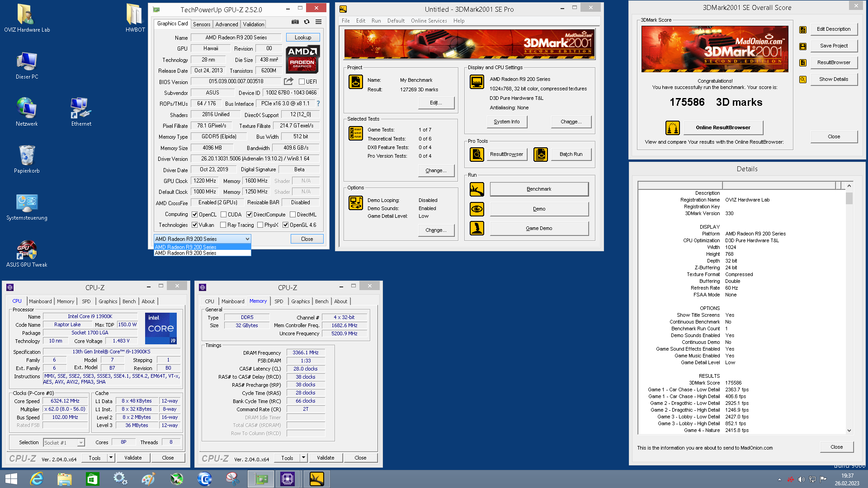Click 3DMark Project icon
This screenshot has height=488, width=868.
(x=356, y=82)
